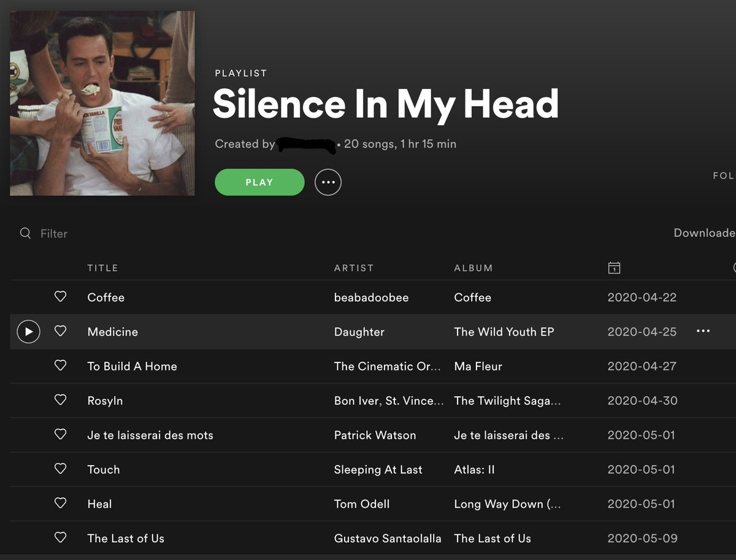Open album Atlas: II
736x560 pixels.
[474, 469]
